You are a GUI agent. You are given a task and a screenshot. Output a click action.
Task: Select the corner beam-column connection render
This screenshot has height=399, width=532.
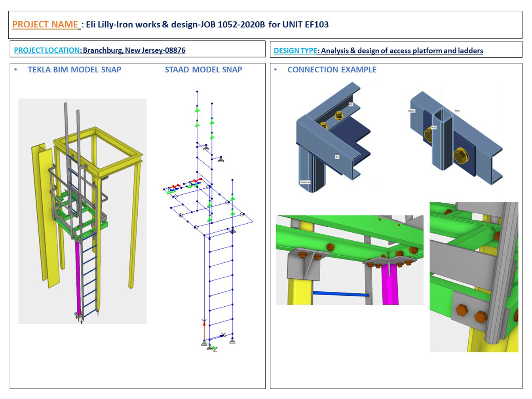pyautogui.click(x=334, y=137)
